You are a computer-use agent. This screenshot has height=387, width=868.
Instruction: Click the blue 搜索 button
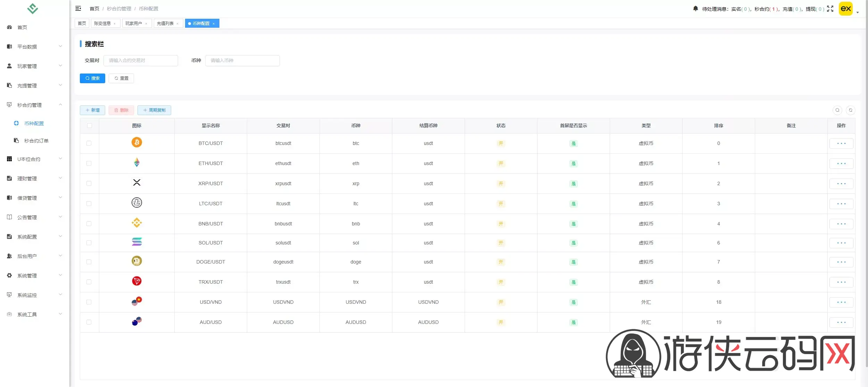coord(92,78)
